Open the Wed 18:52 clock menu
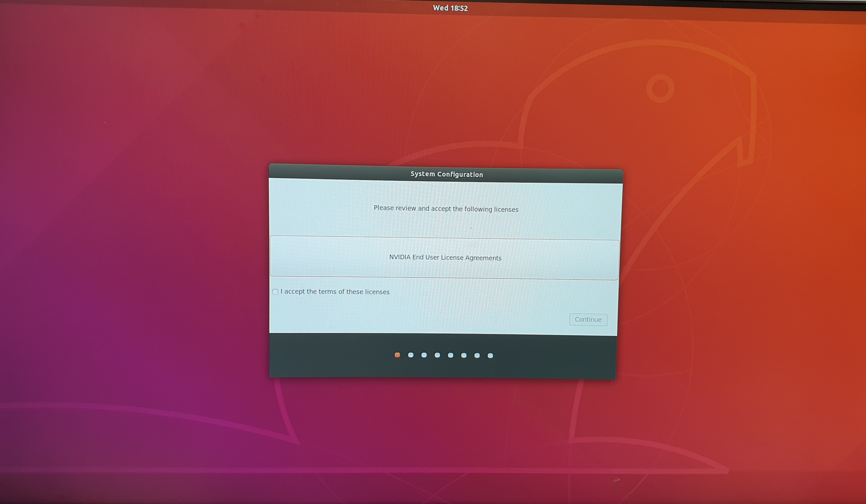 point(450,8)
